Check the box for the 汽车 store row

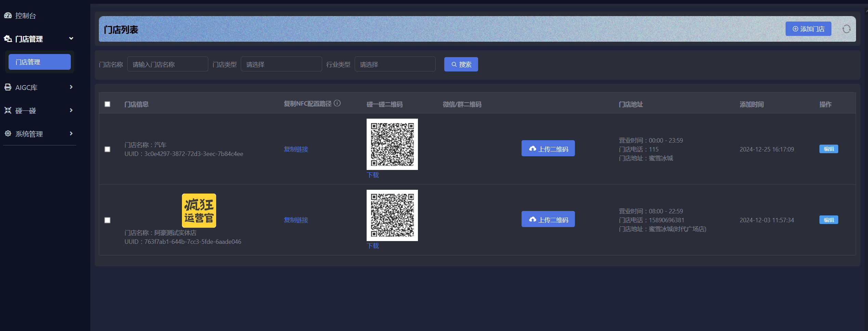click(107, 149)
